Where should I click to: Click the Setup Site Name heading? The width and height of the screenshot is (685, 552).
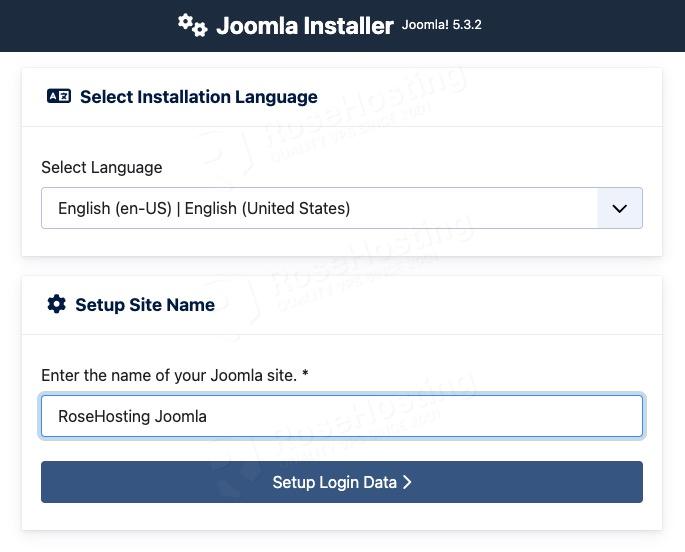tap(145, 305)
